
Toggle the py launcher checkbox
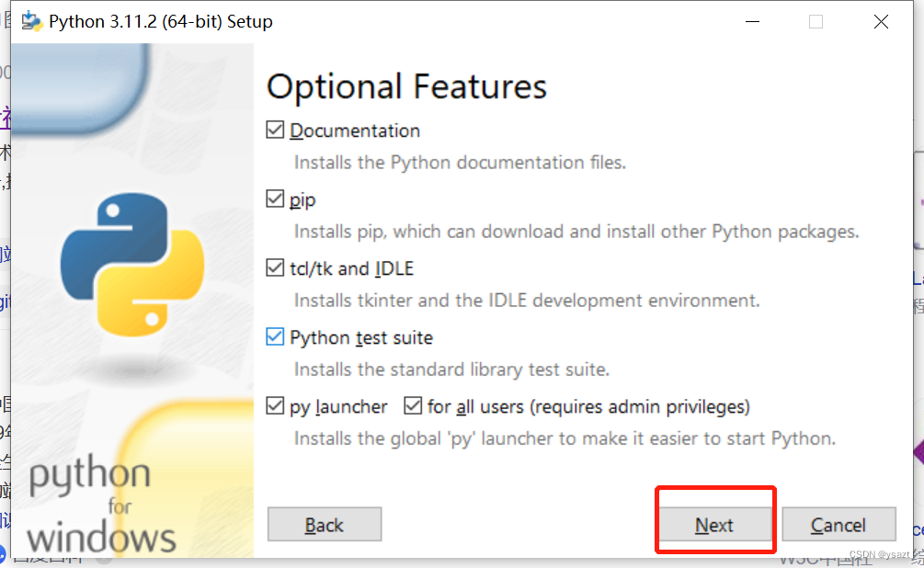(275, 405)
